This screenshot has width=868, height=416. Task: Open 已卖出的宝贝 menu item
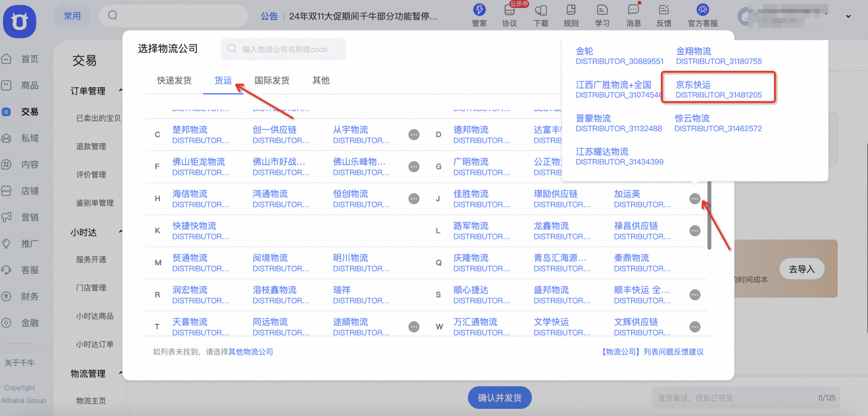click(x=98, y=118)
